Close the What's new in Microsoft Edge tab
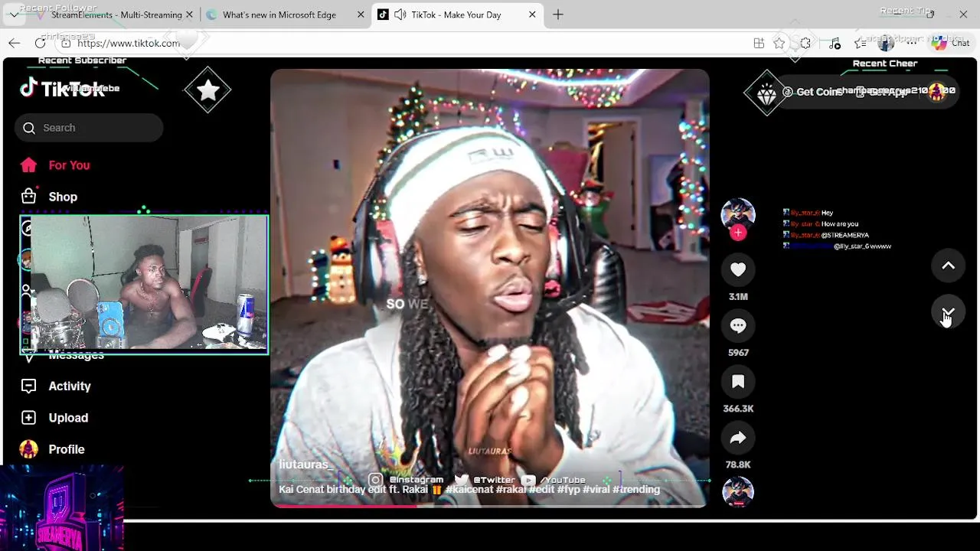 (x=361, y=15)
